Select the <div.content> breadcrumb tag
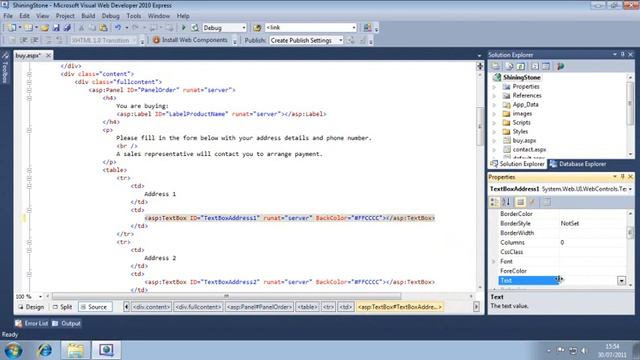The image size is (640, 360). click(x=151, y=307)
